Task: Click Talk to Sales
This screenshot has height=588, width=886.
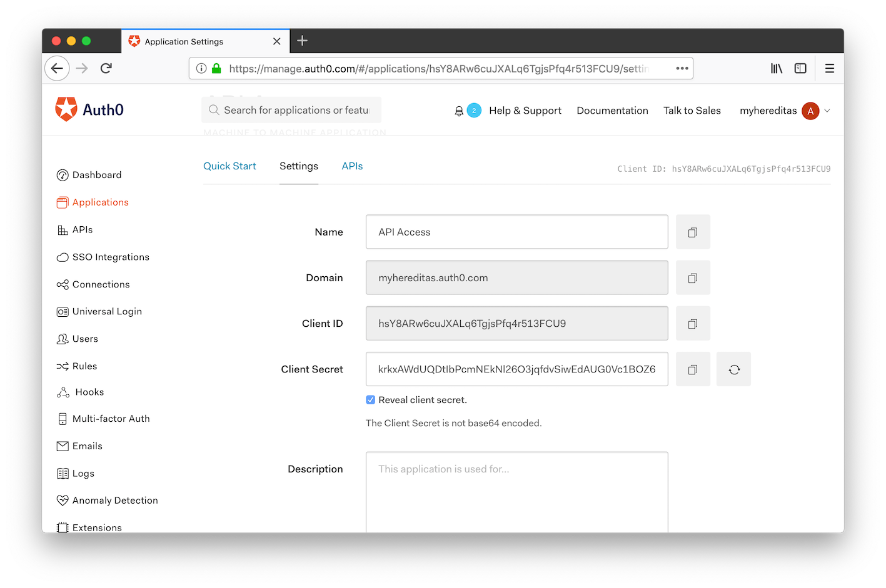Action: [x=692, y=111]
